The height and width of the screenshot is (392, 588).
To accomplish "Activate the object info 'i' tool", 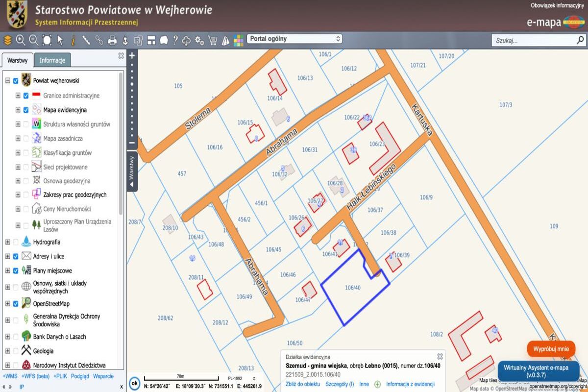I will click(x=73, y=40).
